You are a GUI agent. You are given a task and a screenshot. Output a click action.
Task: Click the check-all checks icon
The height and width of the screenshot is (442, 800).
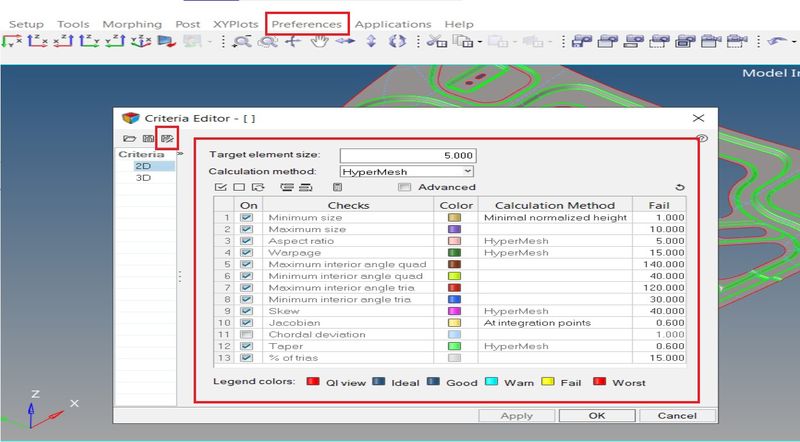click(x=220, y=187)
